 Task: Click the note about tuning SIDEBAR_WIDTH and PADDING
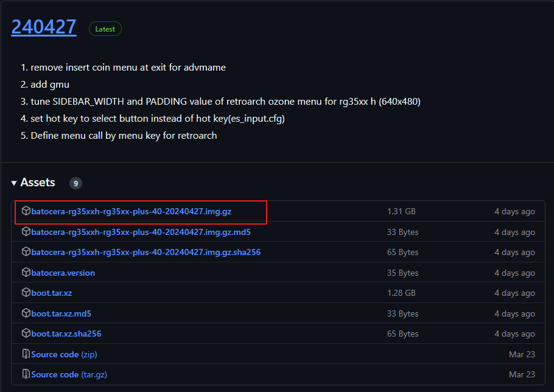(225, 102)
